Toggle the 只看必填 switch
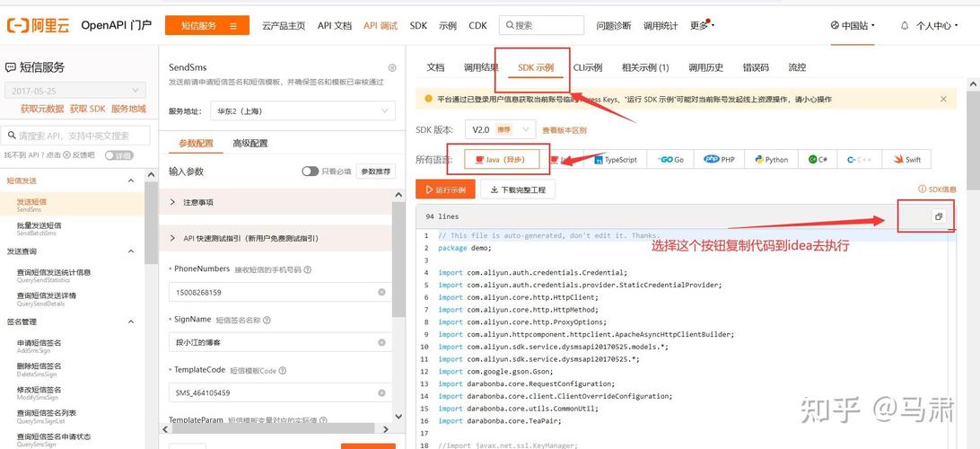Image resolution: width=980 pixels, height=449 pixels. coord(310,172)
